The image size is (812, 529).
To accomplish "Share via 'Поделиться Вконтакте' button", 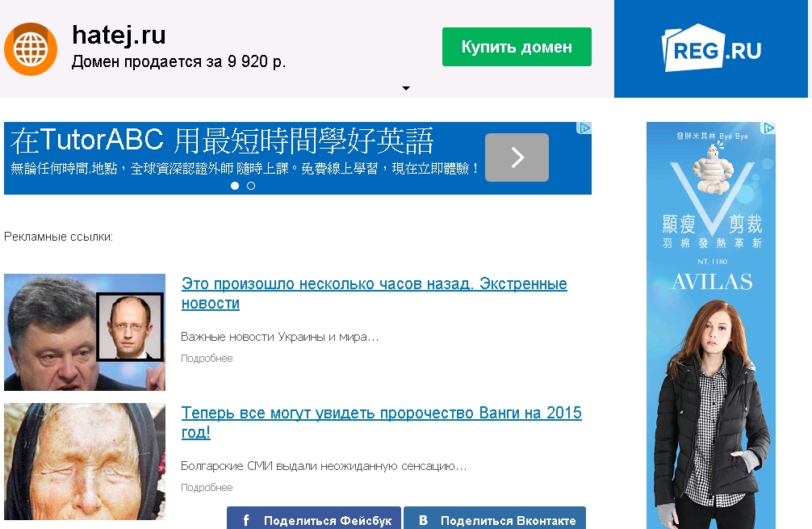I will [x=494, y=520].
